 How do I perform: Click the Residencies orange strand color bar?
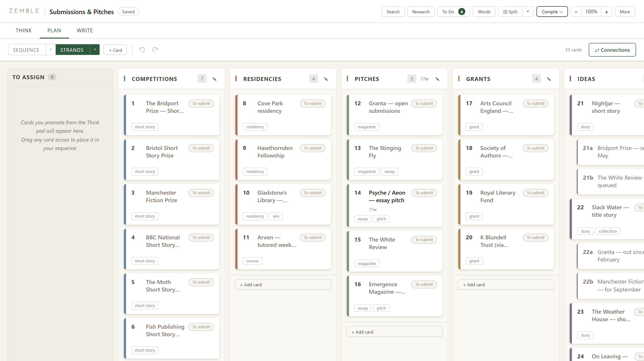[236, 79]
